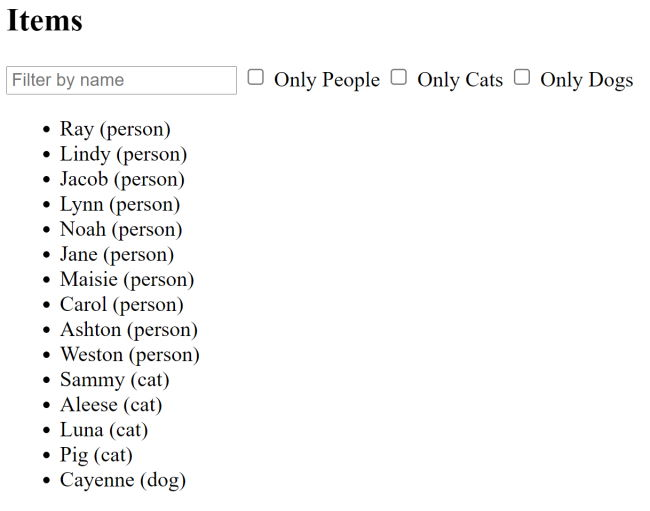Select the Maisie (person) entry
The width and height of the screenshot is (650, 511).
coord(127,279)
